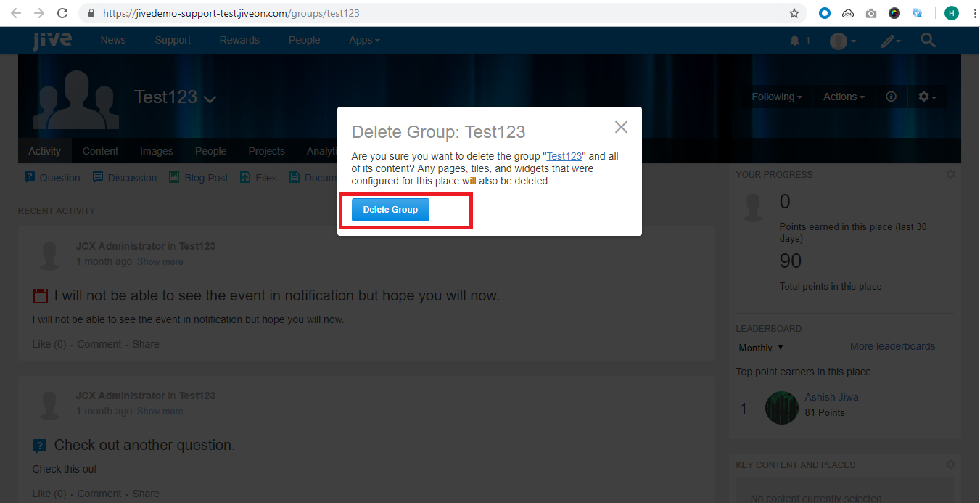Expand the Apps menu
The image size is (980, 503).
coord(364,40)
